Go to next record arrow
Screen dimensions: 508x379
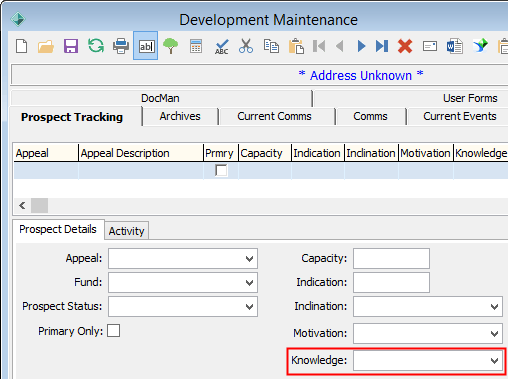361,46
